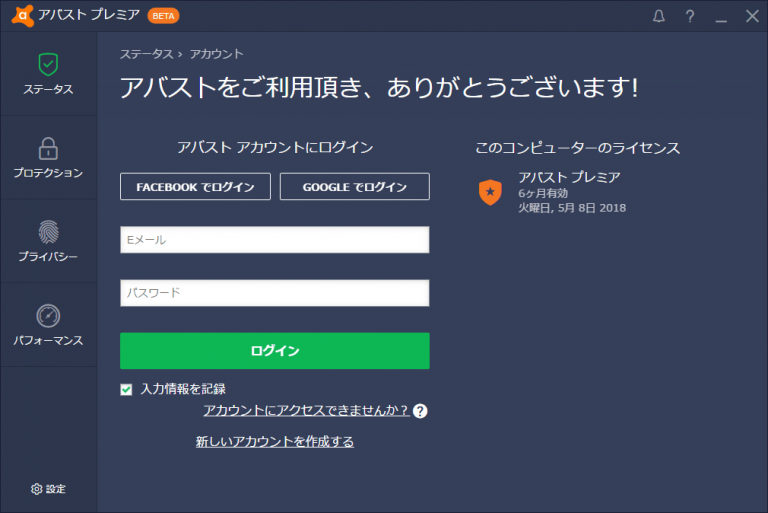Click the green ログイン button
This screenshot has height=513, width=768.
275,351
